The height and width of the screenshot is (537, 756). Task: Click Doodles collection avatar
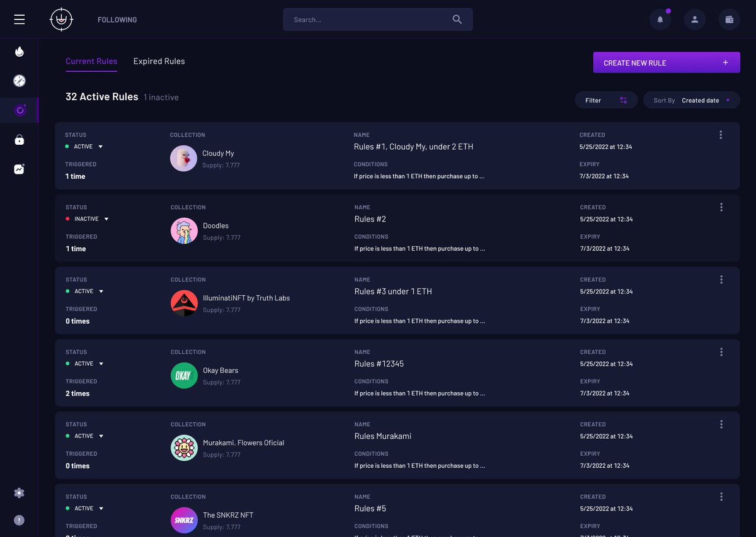click(184, 231)
